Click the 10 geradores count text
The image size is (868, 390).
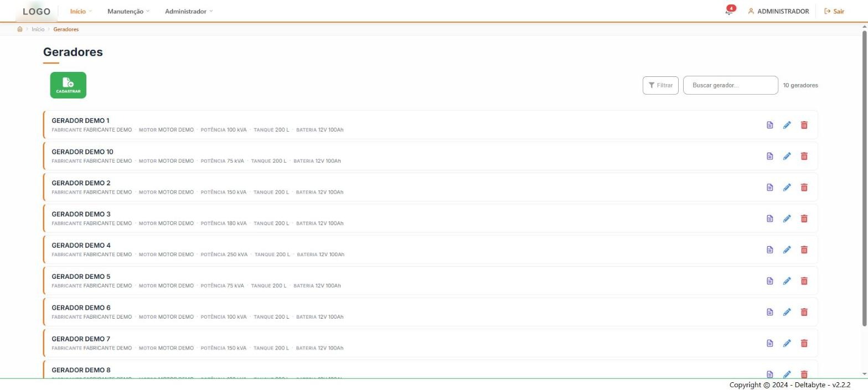[x=800, y=85]
